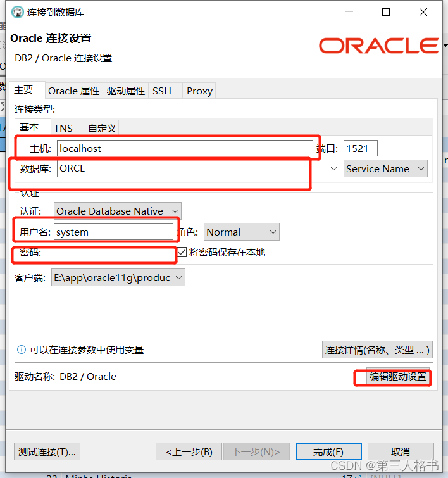Image resolution: width=448 pixels, height=478 pixels.
Task: Switch to the 驱动属性 tab
Action: click(x=125, y=91)
